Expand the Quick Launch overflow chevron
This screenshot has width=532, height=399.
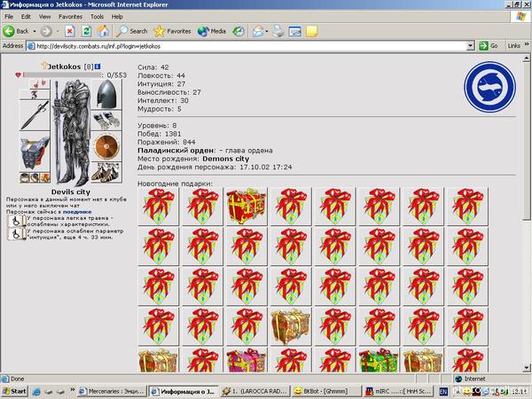[x=73, y=389]
